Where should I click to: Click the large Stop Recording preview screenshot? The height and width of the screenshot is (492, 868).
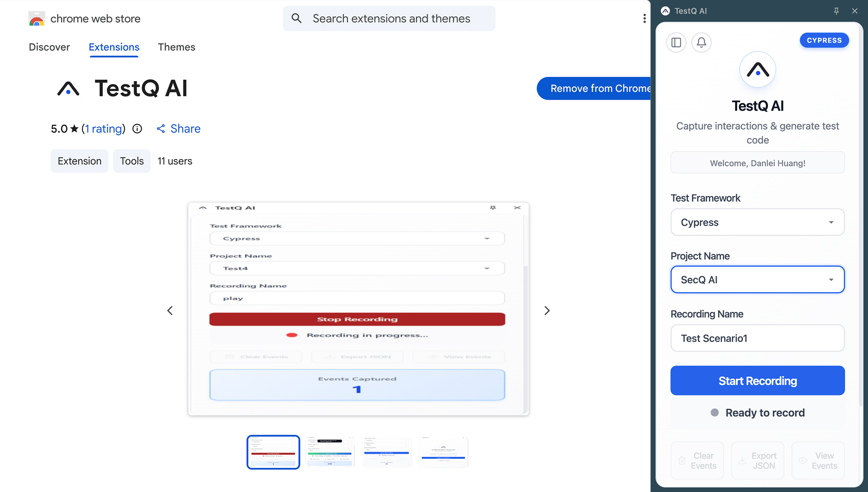pos(358,309)
